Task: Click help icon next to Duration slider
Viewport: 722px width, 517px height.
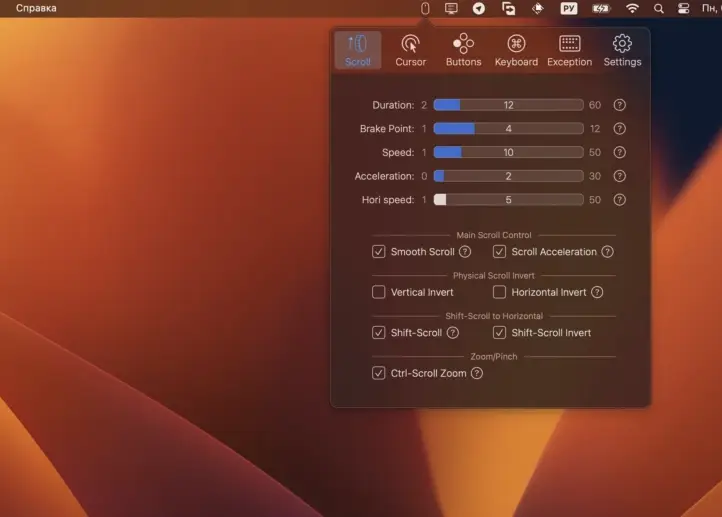Action: (x=619, y=105)
